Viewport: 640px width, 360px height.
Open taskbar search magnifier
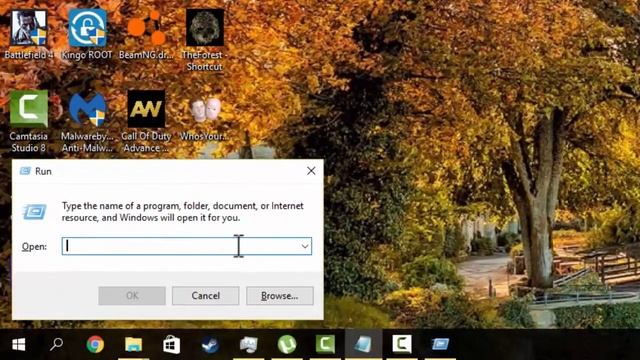[56, 344]
